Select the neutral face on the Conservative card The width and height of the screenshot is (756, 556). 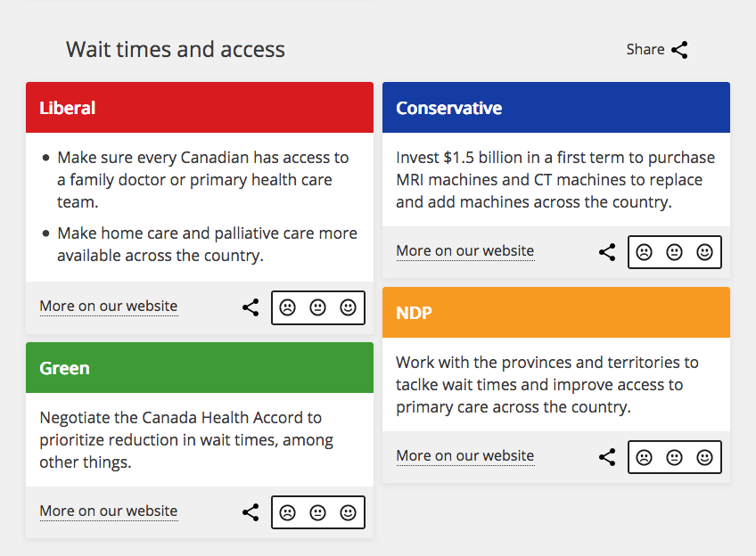point(675,252)
